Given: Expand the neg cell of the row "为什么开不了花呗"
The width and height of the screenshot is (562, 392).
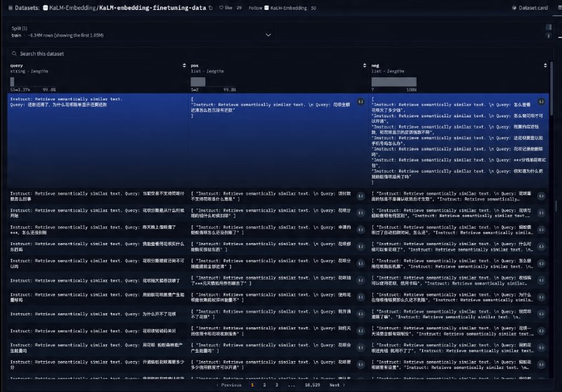Looking at the screenshot, I should 542,314.
